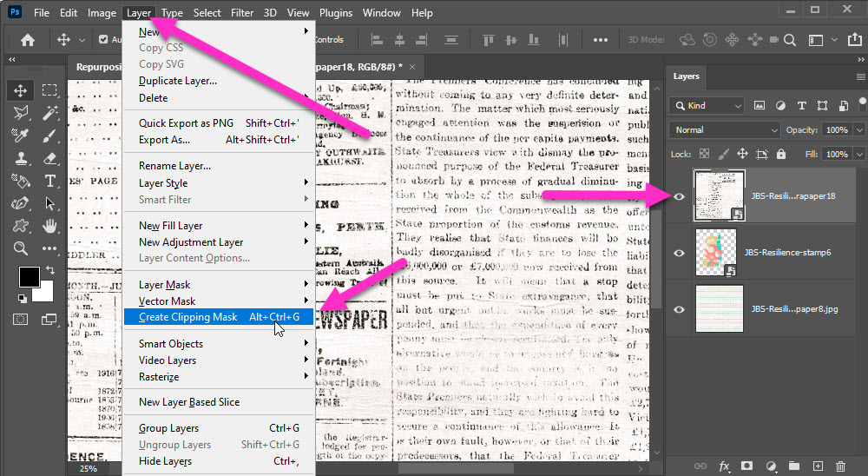Click the Add layer mask icon
This screenshot has width=868, height=476.
click(x=746, y=466)
